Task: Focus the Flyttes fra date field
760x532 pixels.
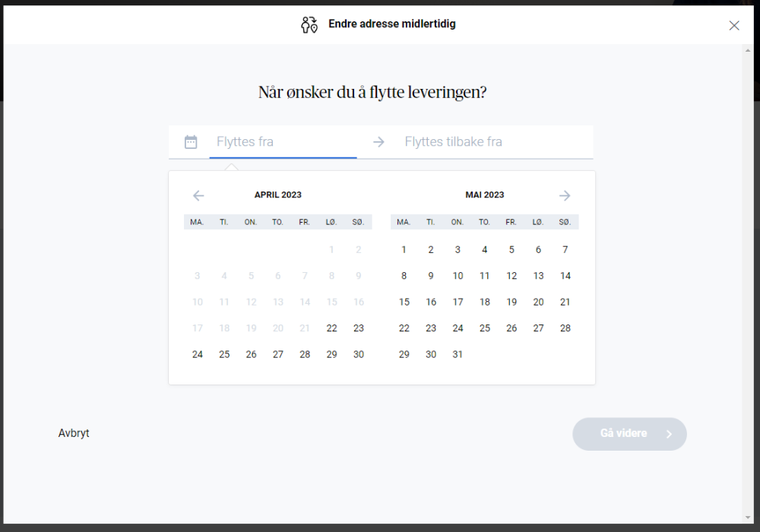Action: pyautogui.click(x=283, y=142)
